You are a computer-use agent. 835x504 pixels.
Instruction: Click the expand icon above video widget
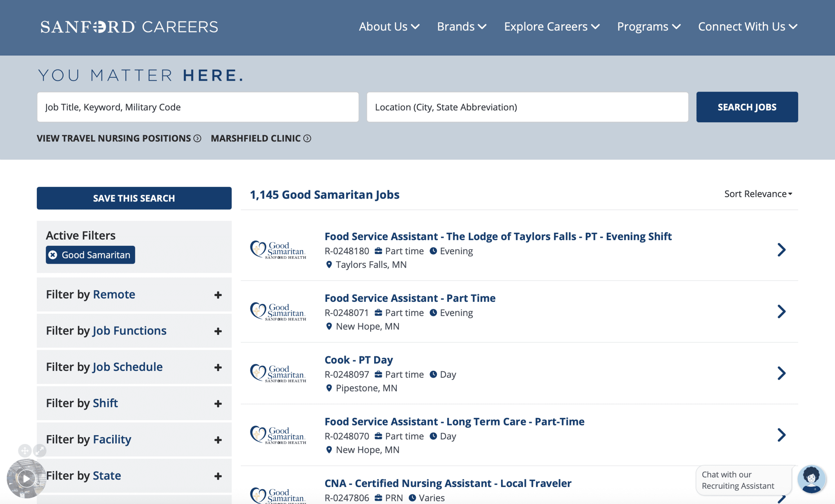(40, 451)
